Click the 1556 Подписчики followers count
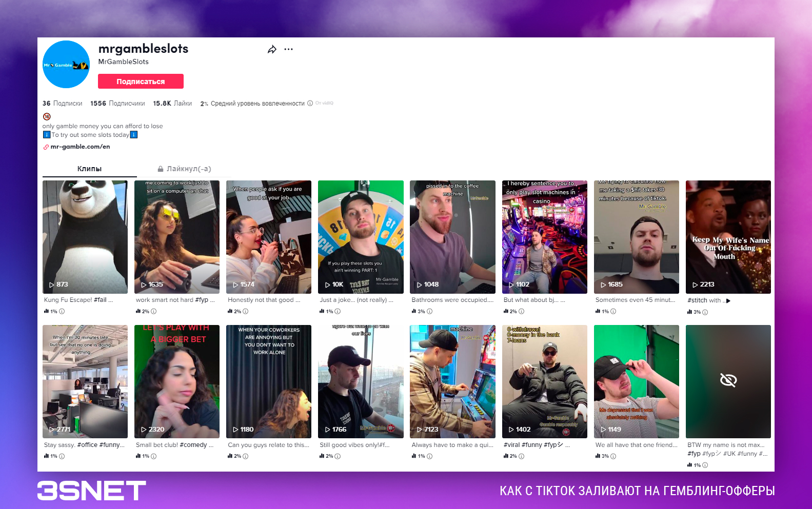 pos(117,104)
